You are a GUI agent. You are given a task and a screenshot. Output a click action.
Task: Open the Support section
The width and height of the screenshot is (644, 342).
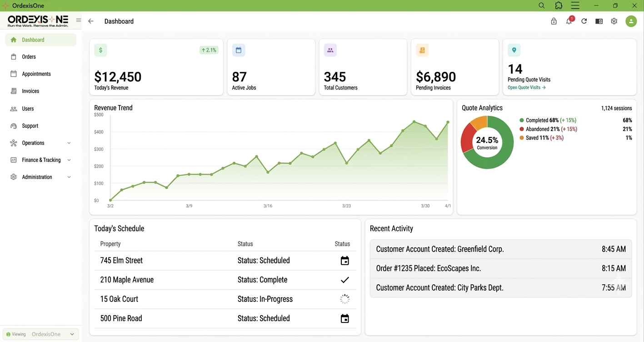pos(30,126)
